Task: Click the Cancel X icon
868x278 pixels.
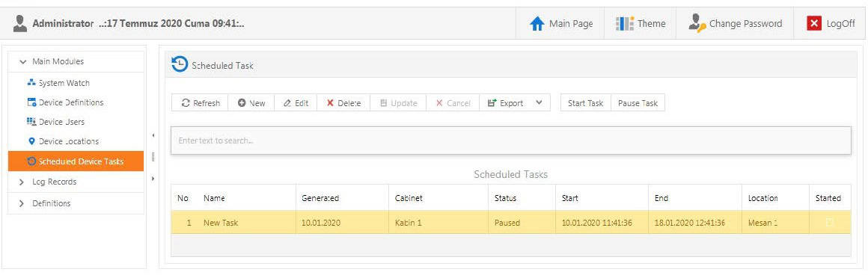Action: click(x=439, y=103)
